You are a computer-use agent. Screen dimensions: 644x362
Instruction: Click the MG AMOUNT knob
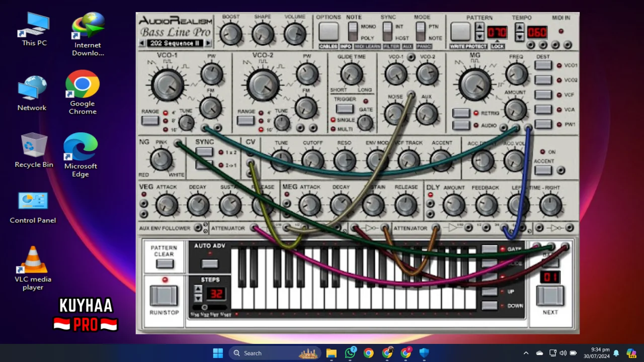tap(515, 109)
